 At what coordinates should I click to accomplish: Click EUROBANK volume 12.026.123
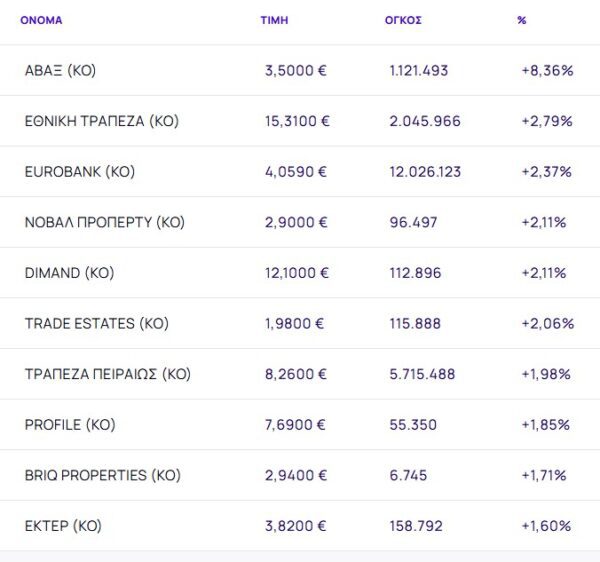click(425, 172)
